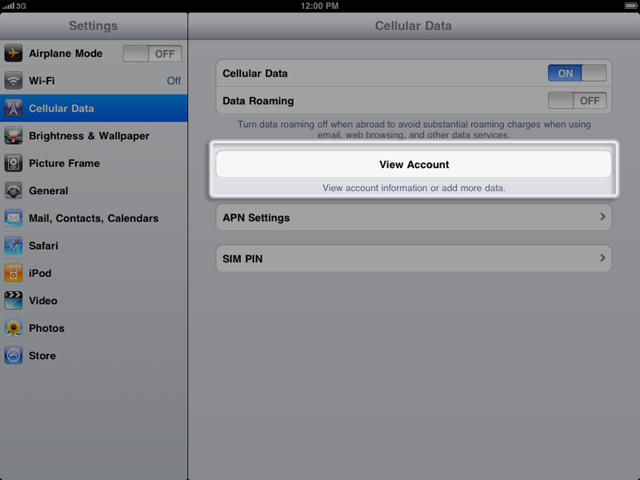Tap the Airplane Mode icon
Image resolution: width=640 pixels, height=480 pixels.
(14, 53)
